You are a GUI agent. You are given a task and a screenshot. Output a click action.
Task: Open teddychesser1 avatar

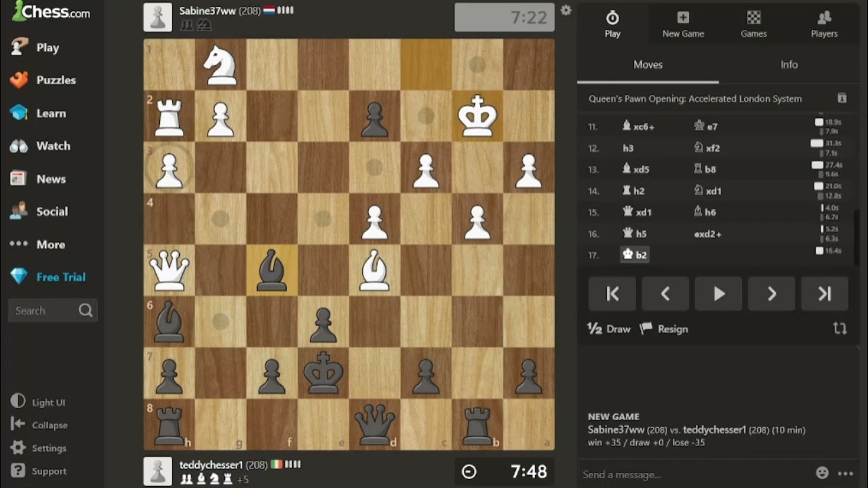tap(158, 471)
